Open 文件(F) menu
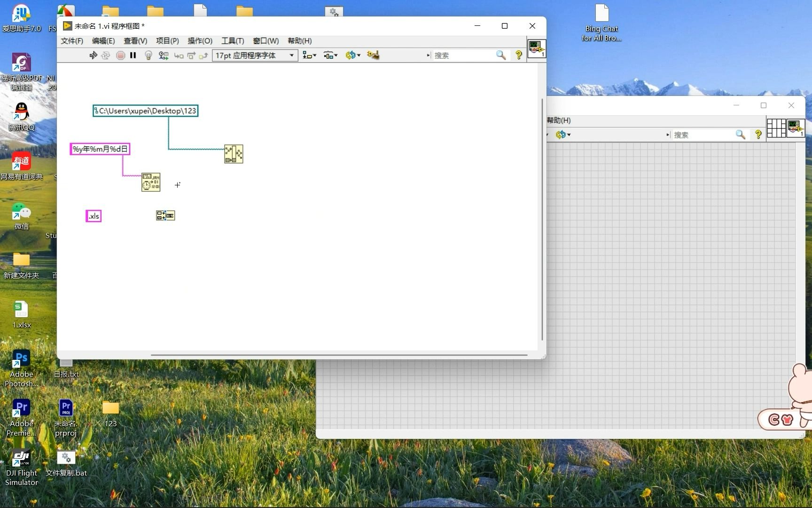 pos(72,41)
